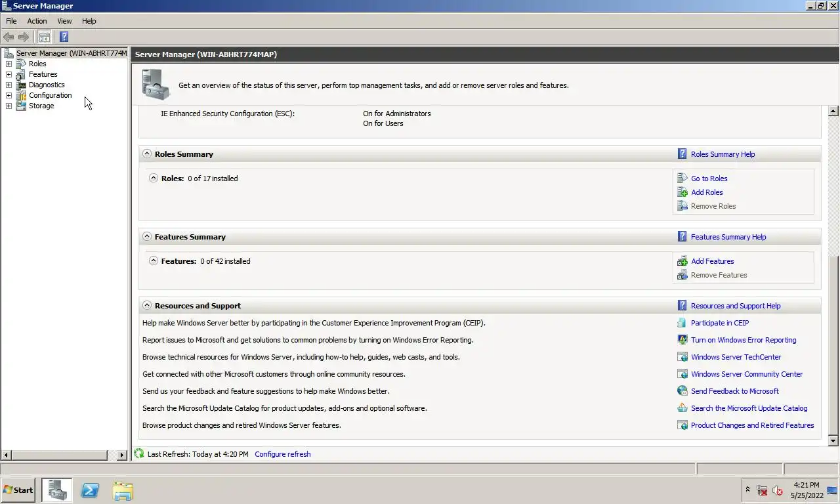840x504 pixels.
Task: Show hidden tray icons arrow
Action: point(747,490)
